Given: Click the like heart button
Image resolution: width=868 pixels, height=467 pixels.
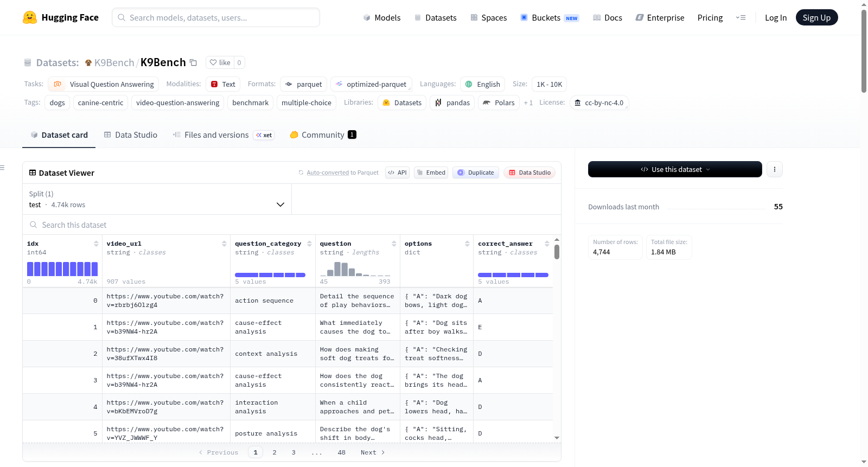Looking at the screenshot, I should 220,62.
